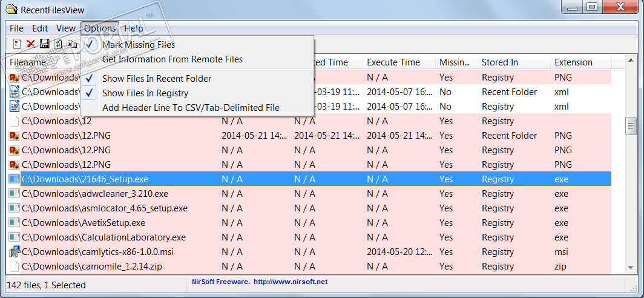Open the File menu
This screenshot has height=298, width=644.
(16, 28)
